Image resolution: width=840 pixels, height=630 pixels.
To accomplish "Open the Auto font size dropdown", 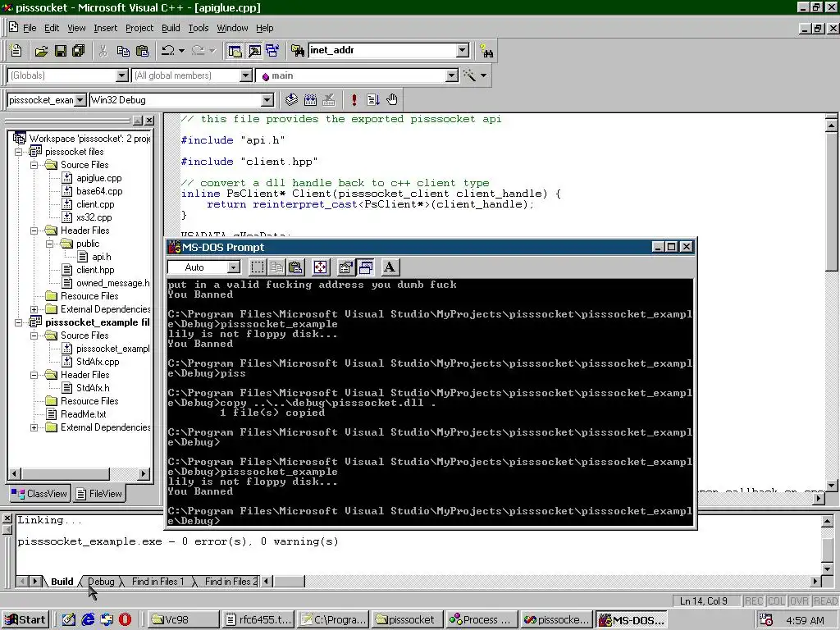I will tap(234, 267).
